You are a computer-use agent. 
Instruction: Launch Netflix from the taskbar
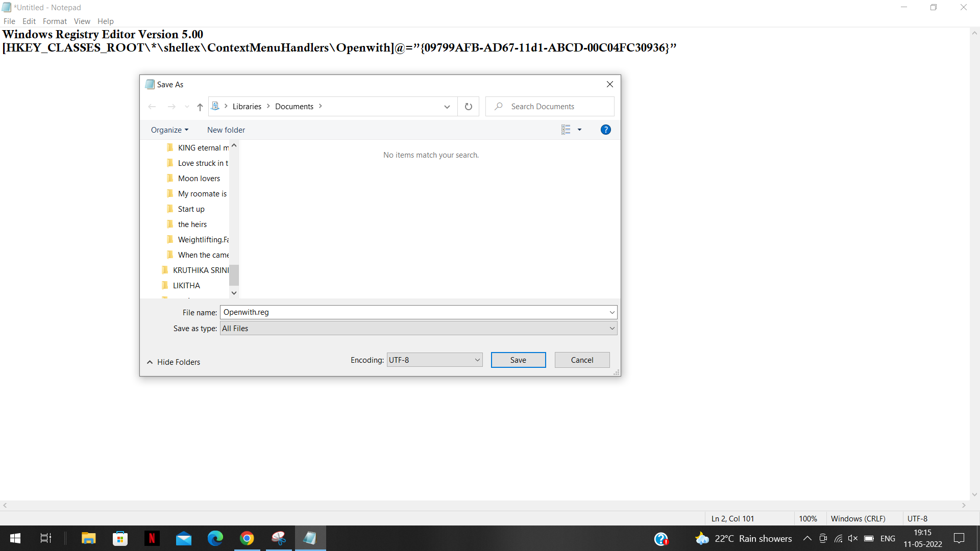point(152,538)
